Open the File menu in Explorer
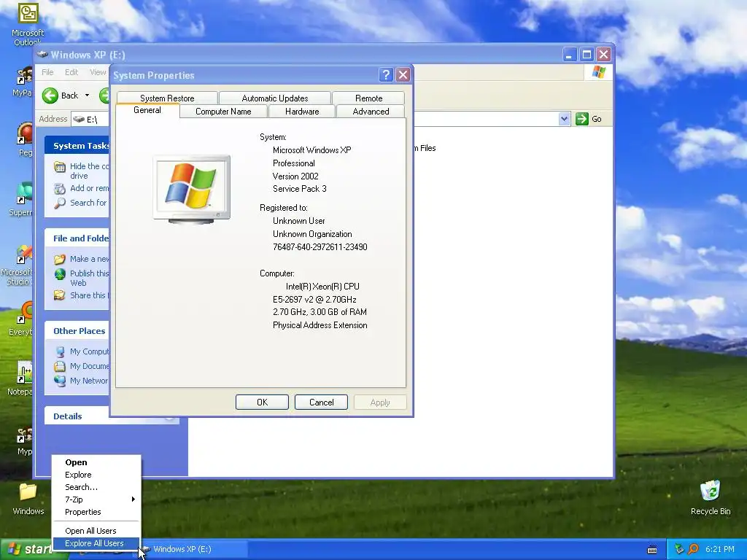747x560 pixels. (47, 72)
